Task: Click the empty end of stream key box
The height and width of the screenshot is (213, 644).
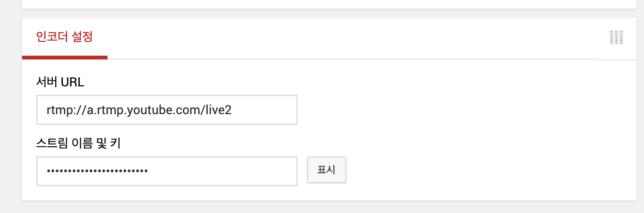Action: click(x=223, y=171)
